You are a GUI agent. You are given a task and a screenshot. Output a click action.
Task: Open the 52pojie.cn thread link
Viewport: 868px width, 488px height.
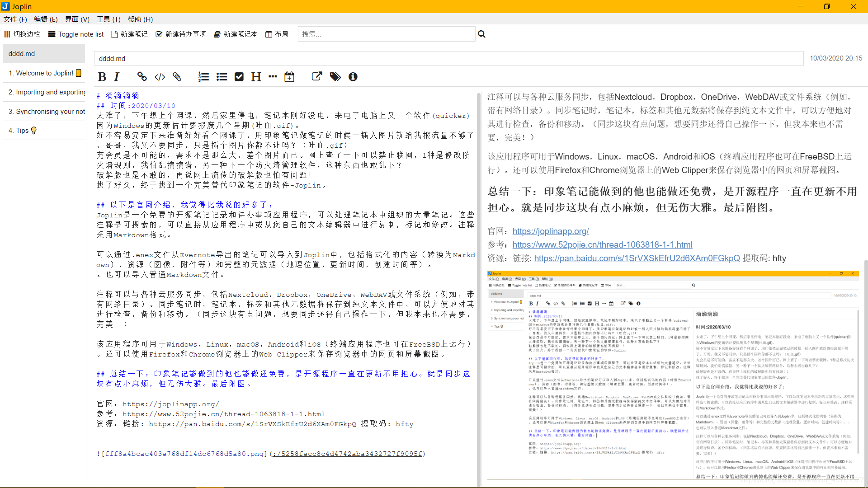602,244
